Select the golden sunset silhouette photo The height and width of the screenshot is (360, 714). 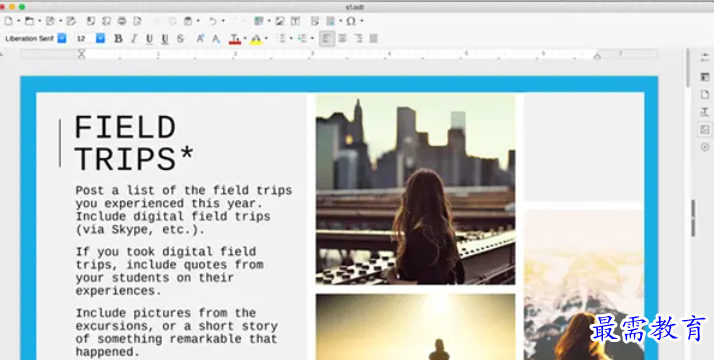click(x=415, y=327)
